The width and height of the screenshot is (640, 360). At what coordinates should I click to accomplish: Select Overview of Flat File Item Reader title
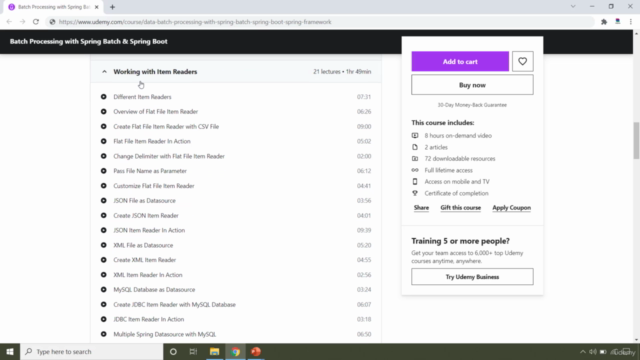(x=156, y=111)
